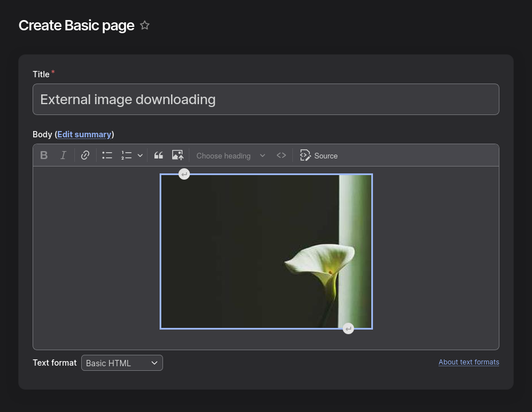The width and height of the screenshot is (532, 412).
Task: Toggle italic formatting in editor toolbar
Action: [63, 156]
